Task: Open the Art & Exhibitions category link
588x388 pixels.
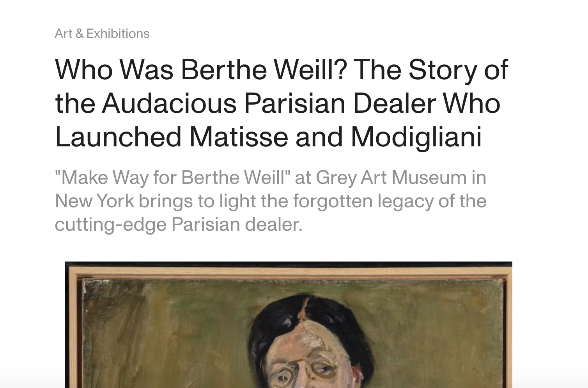Action: point(102,34)
